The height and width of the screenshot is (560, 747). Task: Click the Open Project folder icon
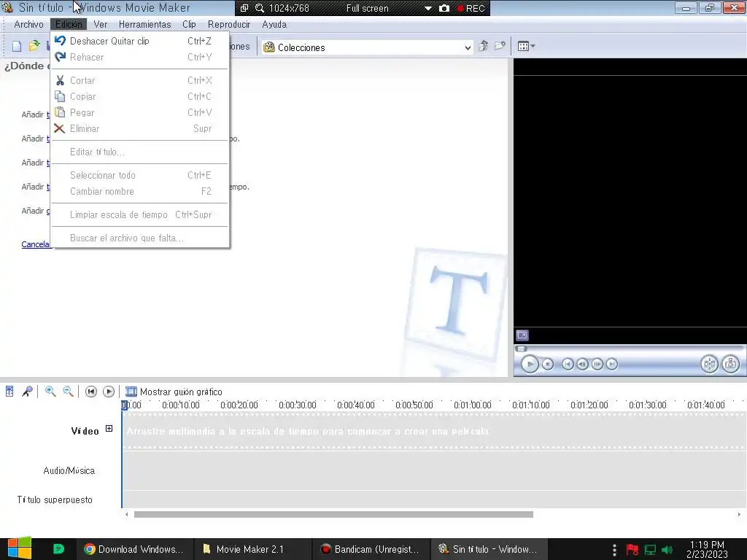pyautogui.click(x=34, y=46)
